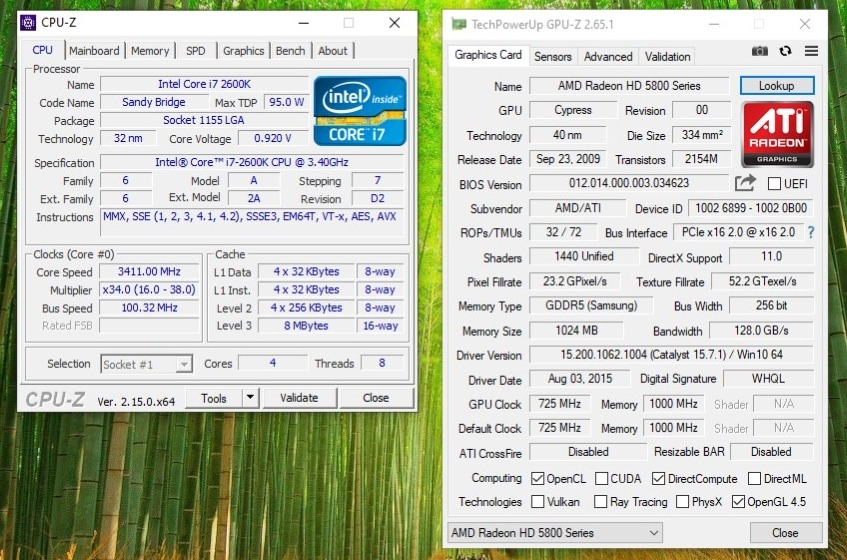Click the Validate button in CPU-Z

pyautogui.click(x=299, y=398)
